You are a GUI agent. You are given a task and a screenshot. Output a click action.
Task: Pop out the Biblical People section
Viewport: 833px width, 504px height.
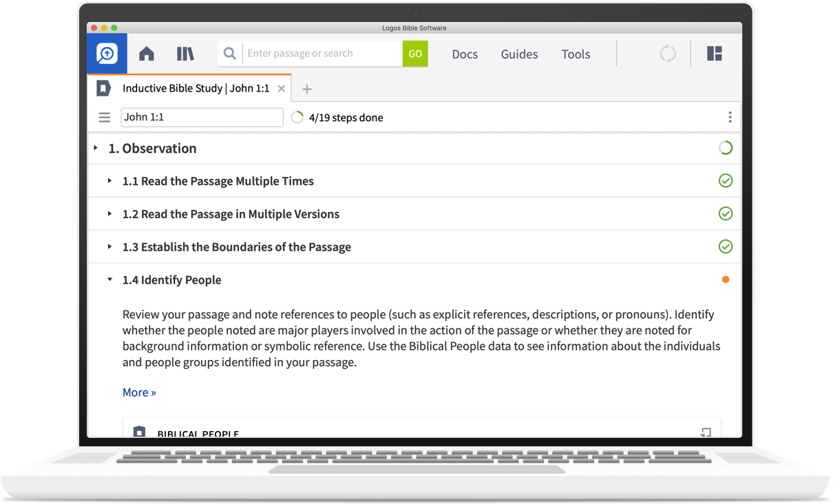(x=706, y=432)
